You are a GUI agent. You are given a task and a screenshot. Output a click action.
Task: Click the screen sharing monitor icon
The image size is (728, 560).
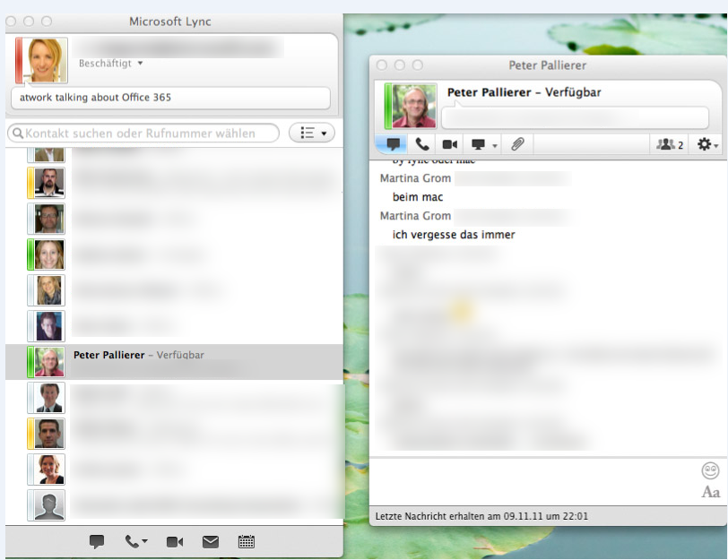(x=478, y=144)
